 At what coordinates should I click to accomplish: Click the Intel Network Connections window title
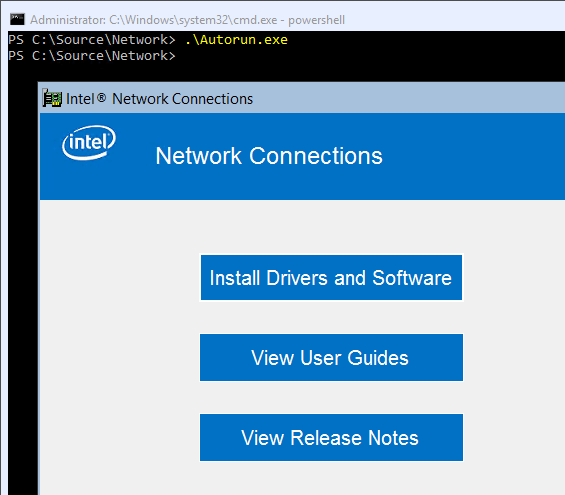pos(159,99)
